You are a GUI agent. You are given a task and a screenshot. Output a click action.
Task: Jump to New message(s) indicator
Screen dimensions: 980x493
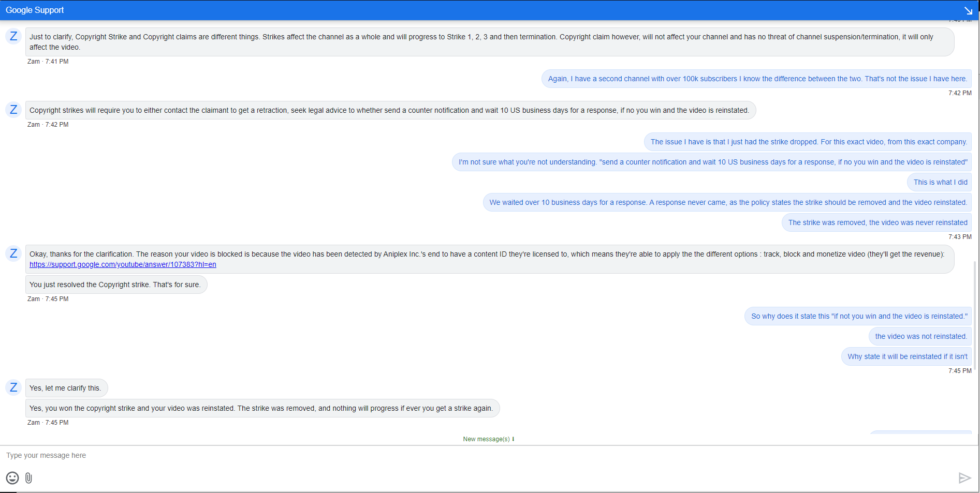488,439
